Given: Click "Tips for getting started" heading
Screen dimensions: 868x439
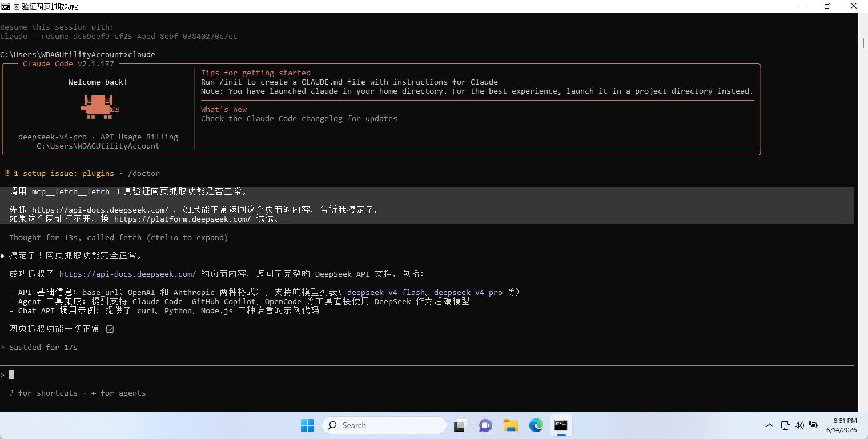Looking at the screenshot, I should coord(256,73).
